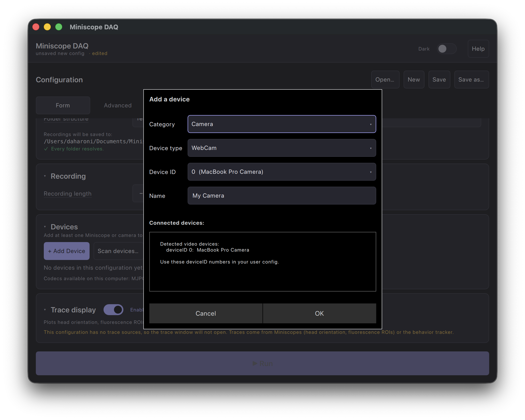Screen dimensions: 525x420
Task: Collapse the Devices section triangle
Action: pyautogui.click(x=45, y=227)
